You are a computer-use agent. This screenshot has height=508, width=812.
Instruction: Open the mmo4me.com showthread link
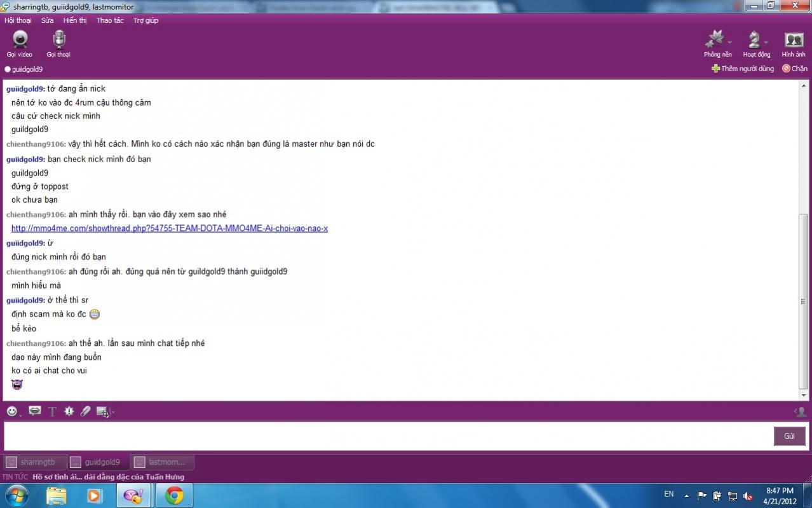170,228
